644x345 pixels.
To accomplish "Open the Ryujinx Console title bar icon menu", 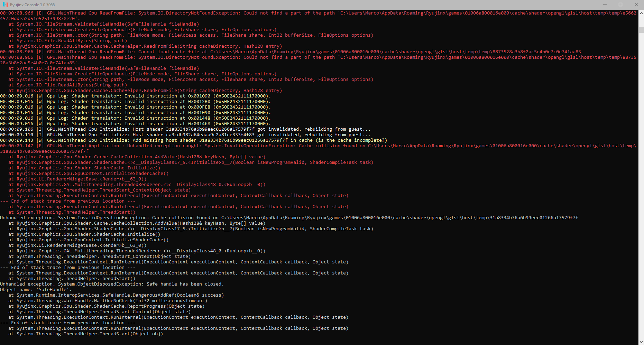I will (x=5, y=5).
